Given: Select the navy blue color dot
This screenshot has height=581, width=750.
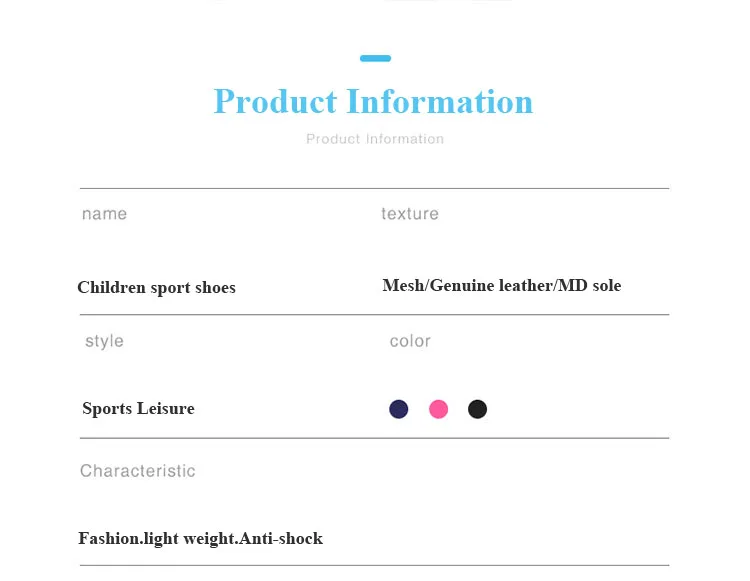Looking at the screenshot, I should 398,409.
